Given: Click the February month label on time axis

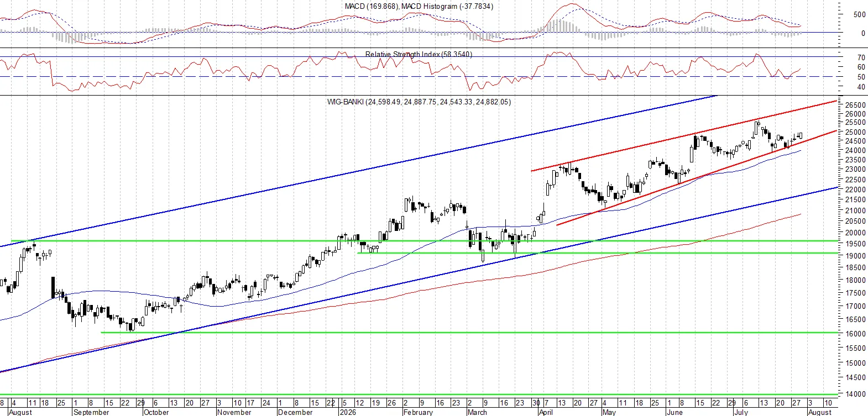Looking at the screenshot, I should click(x=418, y=412).
